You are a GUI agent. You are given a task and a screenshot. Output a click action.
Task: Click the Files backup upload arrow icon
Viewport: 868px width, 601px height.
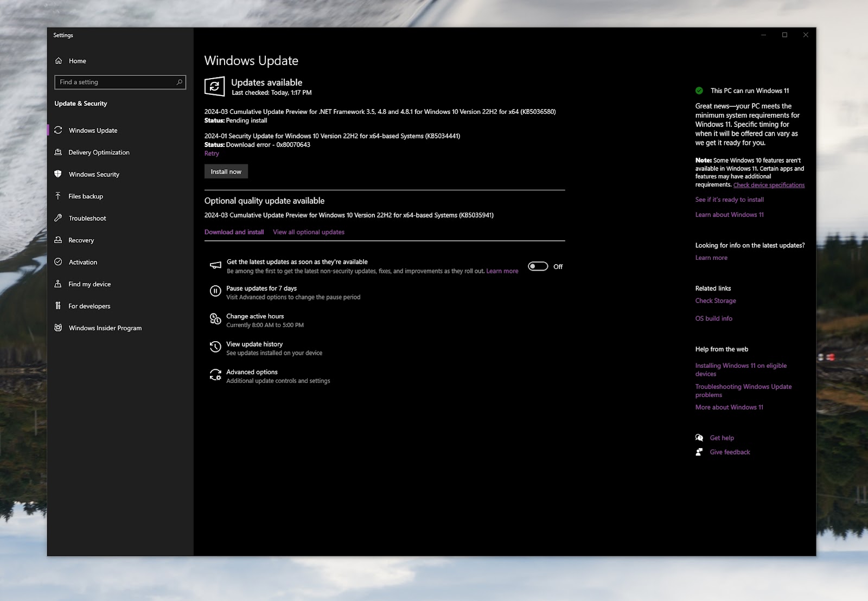tap(58, 196)
